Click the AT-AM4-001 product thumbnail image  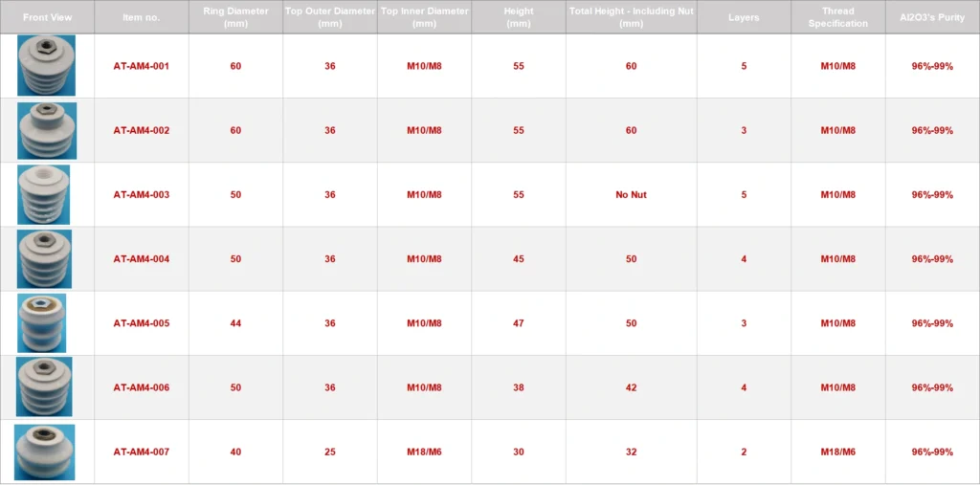tap(46, 65)
